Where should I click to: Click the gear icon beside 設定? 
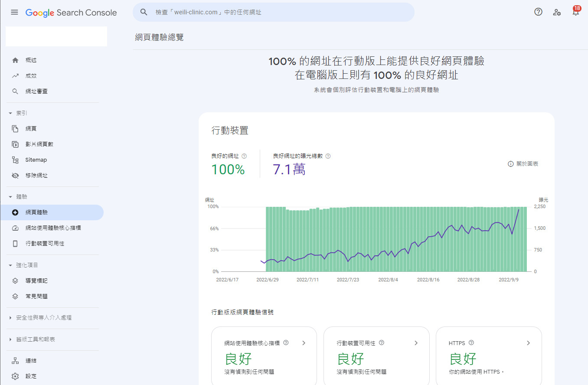pos(16,376)
